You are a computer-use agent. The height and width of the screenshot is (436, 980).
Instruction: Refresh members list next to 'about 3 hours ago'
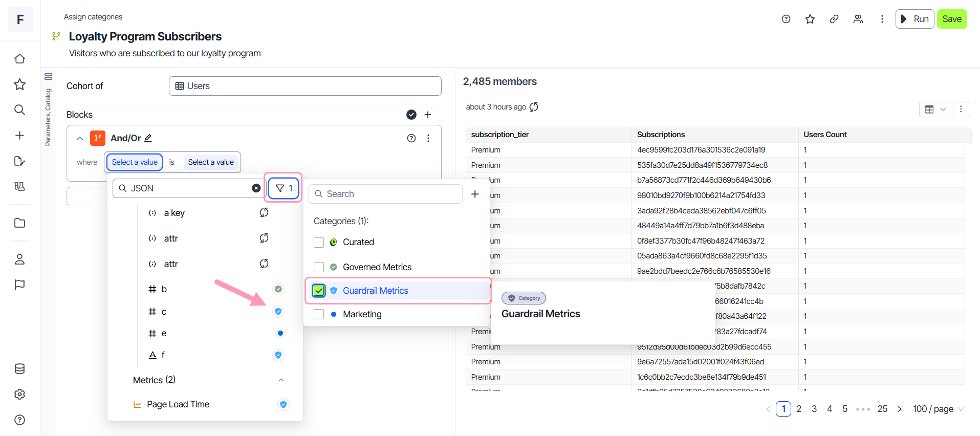click(x=534, y=107)
